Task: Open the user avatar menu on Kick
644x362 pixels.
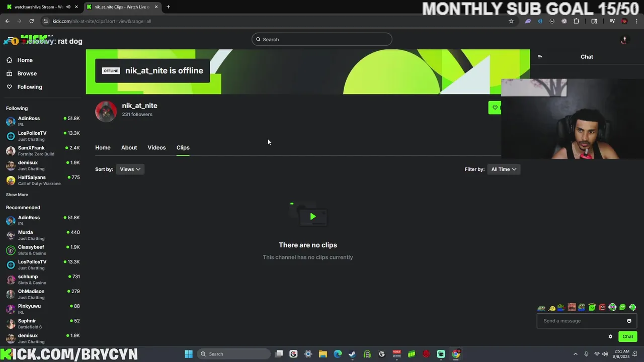Action: [x=624, y=40]
